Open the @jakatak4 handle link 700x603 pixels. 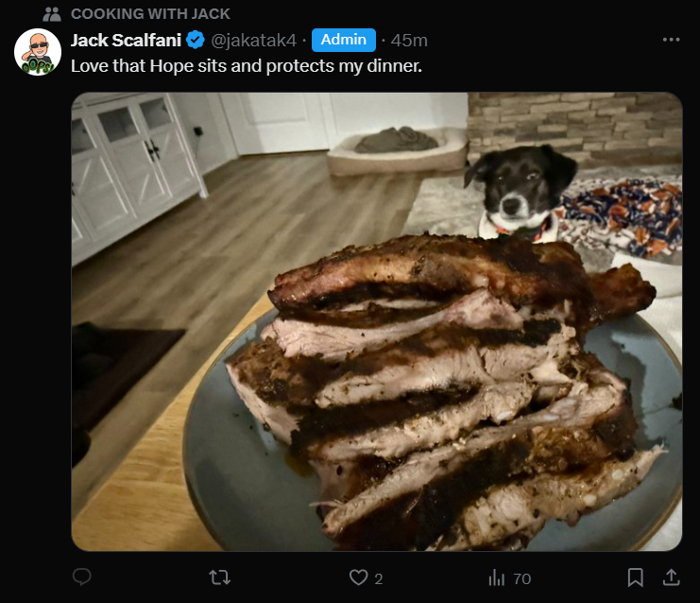pos(253,41)
